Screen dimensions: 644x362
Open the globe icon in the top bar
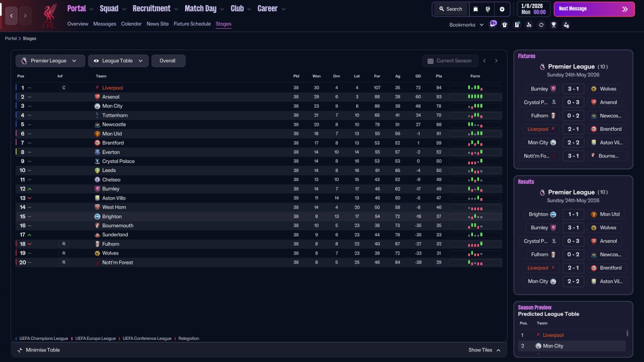(x=488, y=9)
